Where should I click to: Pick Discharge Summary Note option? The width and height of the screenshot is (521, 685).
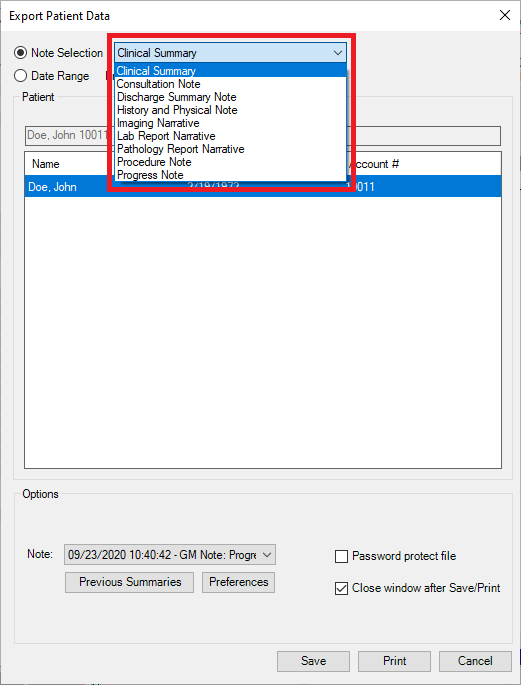point(231,97)
